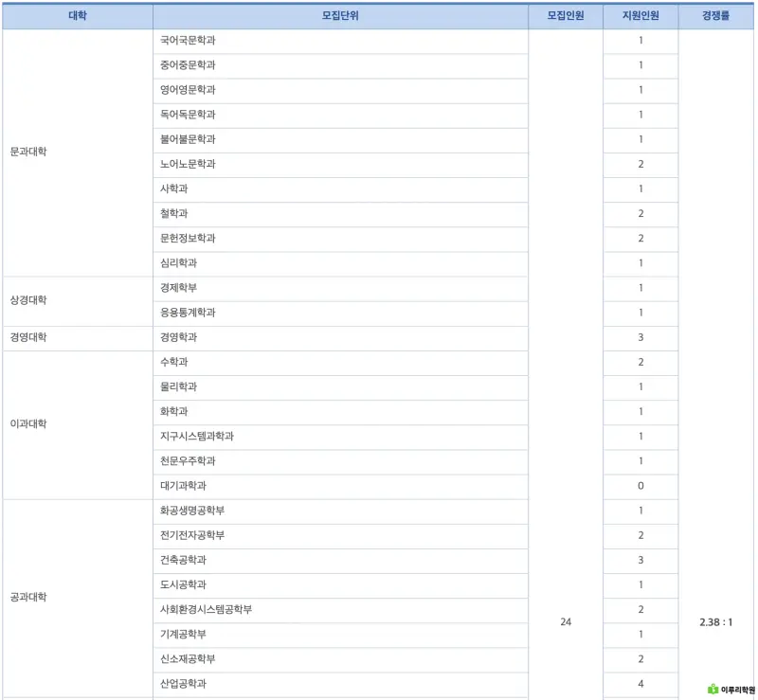Screen dimensions: 758x700
Task: Click 건축공학과 in the table
Action: pos(183,561)
